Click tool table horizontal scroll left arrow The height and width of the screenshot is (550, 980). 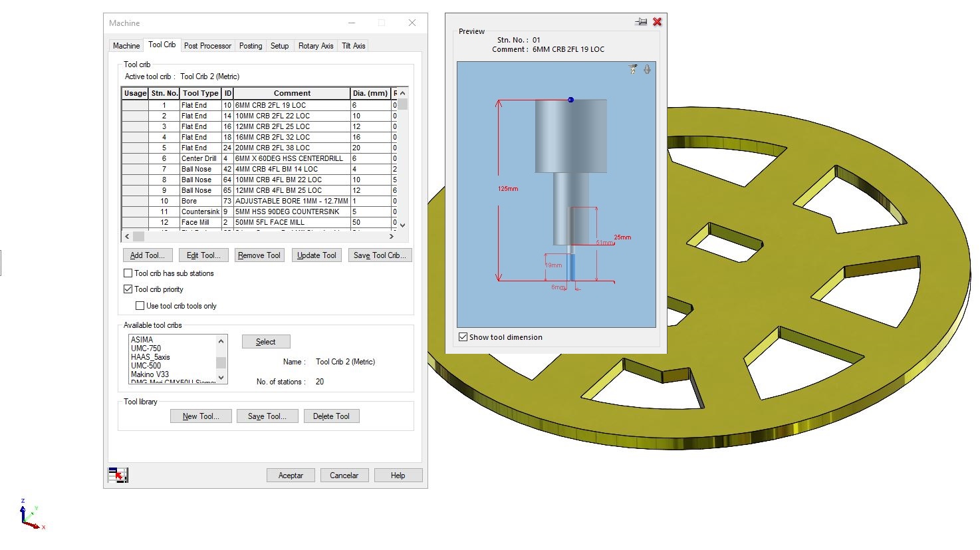pos(127,236)
